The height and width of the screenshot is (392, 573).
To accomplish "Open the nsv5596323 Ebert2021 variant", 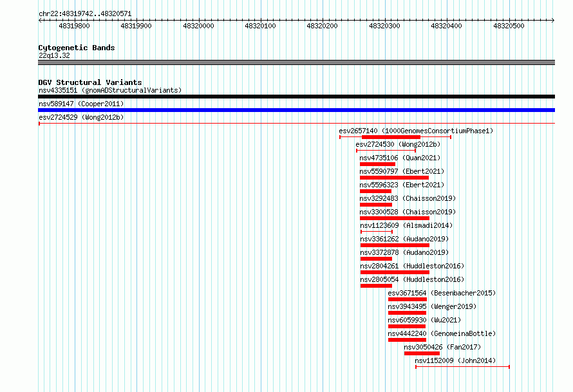I will pyautogui.click(x=402, y=185).
